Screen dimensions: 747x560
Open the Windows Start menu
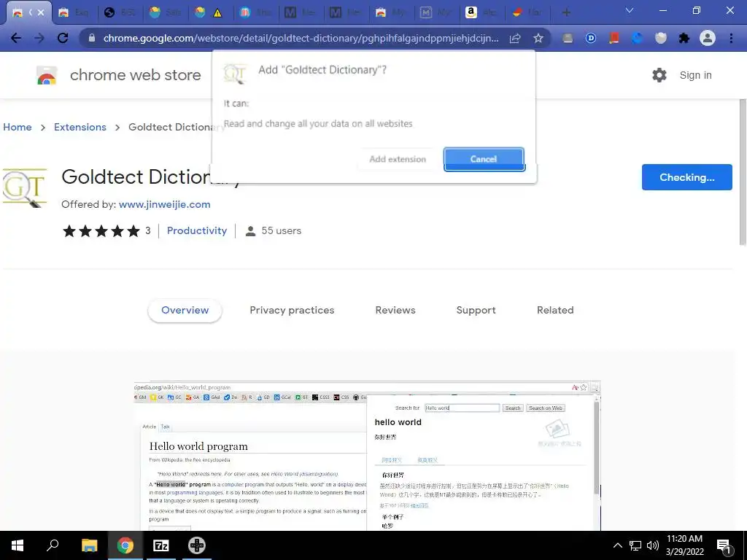(x=18, y=545)
